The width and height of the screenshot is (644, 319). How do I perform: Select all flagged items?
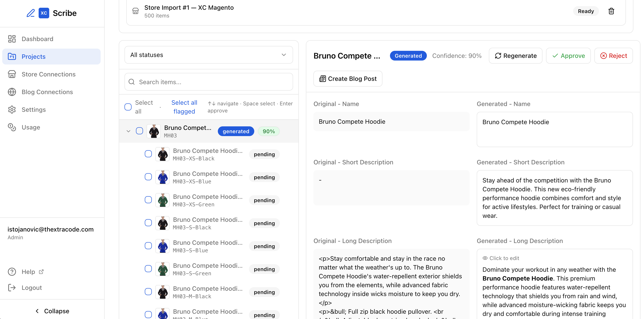(184, 107)
